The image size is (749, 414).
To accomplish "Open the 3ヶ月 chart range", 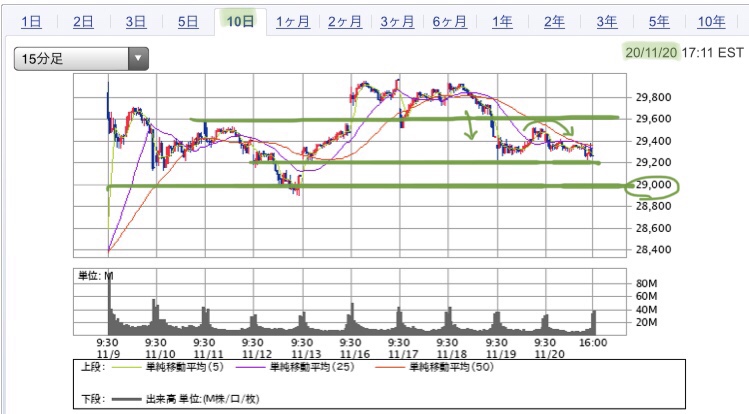I will click(x=397, y=21).
